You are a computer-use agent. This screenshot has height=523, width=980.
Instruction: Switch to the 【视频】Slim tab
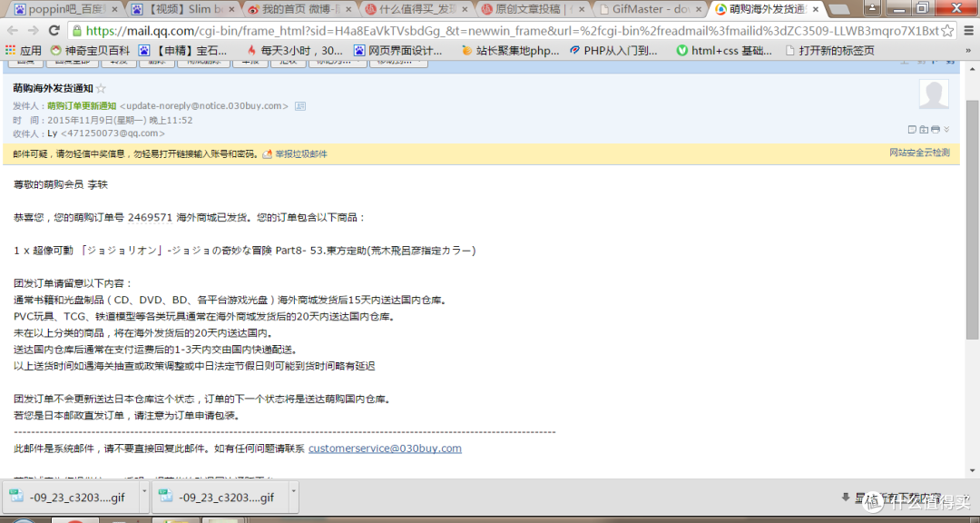(x=183, y=9)
